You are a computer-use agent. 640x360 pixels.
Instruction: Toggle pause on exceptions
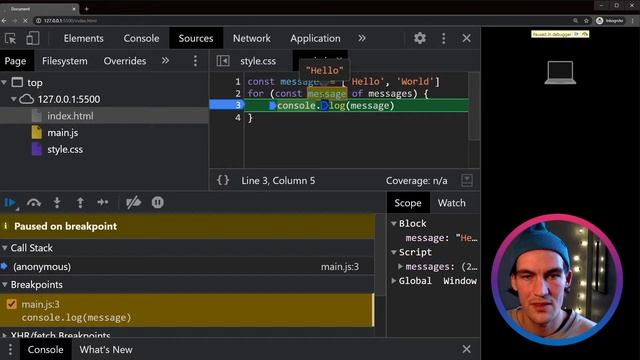coord(158,202)
